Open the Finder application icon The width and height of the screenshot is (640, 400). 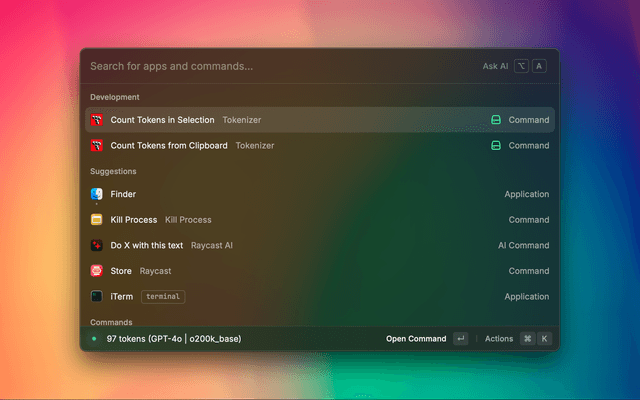click(97, 194)
